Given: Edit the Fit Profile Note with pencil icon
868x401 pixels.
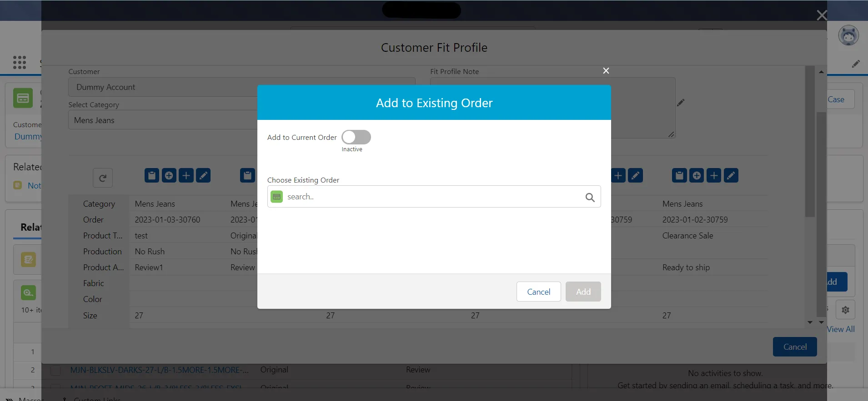Looking at the screenshot, I should pos(681,103).
